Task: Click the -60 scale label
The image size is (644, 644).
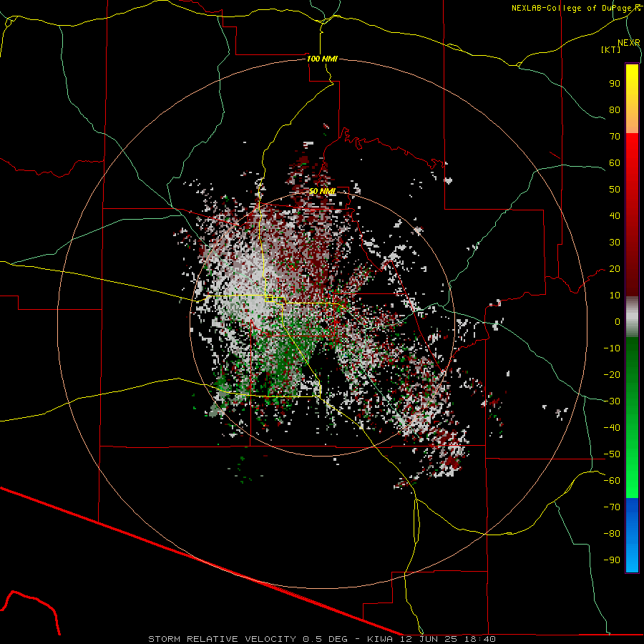Action: (x=612, y=481)
